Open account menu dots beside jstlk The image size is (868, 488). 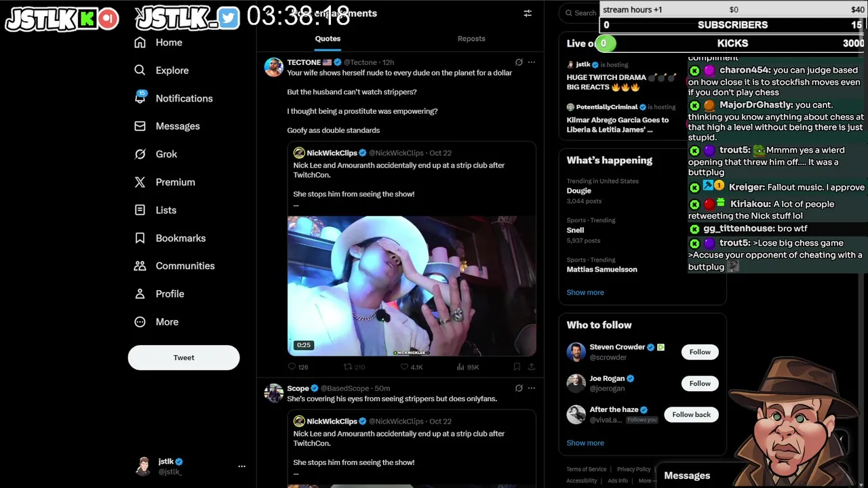(241, 466)
